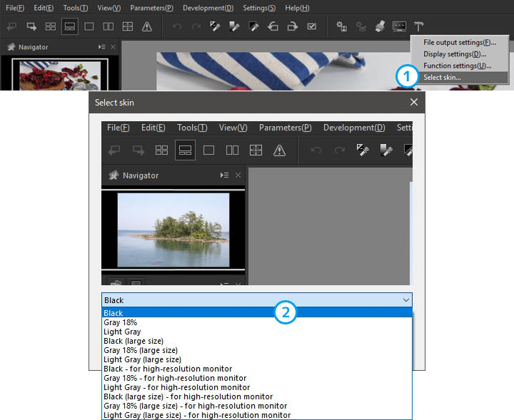514x420 pixels.
Task: Open the Edit(E) menu in main menu bar
Action: point(44,8)
